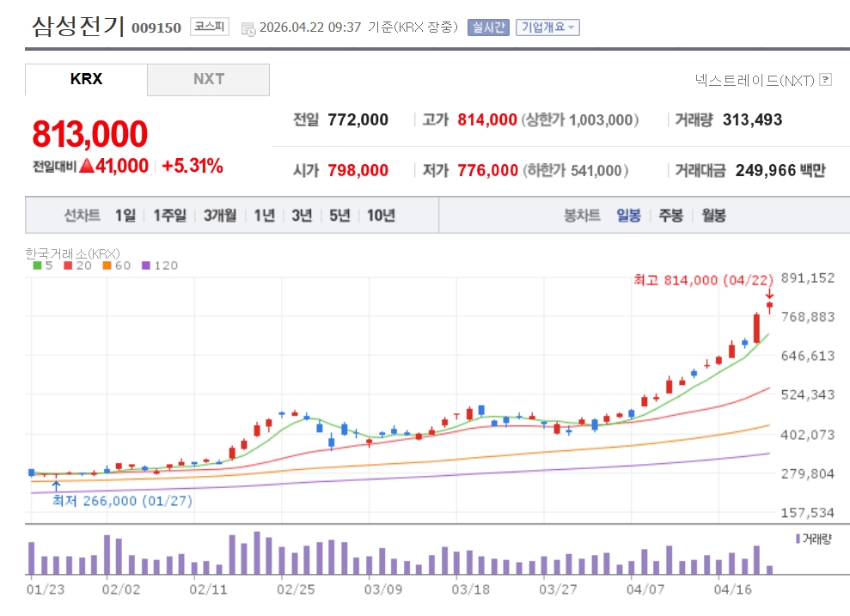
Task: Click the orange 60-day moving average legend
Action: (x=115, y=265)
